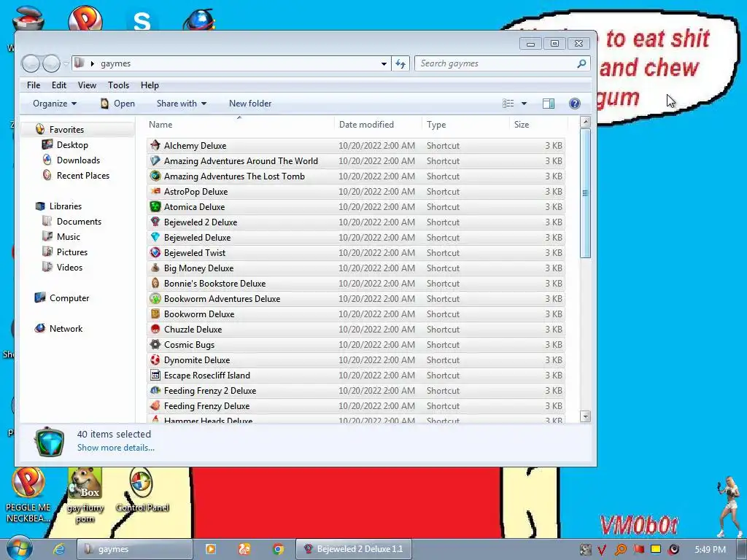Image resolution: width=747 pixels, height=560 pixels.
Task: Click the Bookworm Deluxe file icon
Action: (155, 314)
